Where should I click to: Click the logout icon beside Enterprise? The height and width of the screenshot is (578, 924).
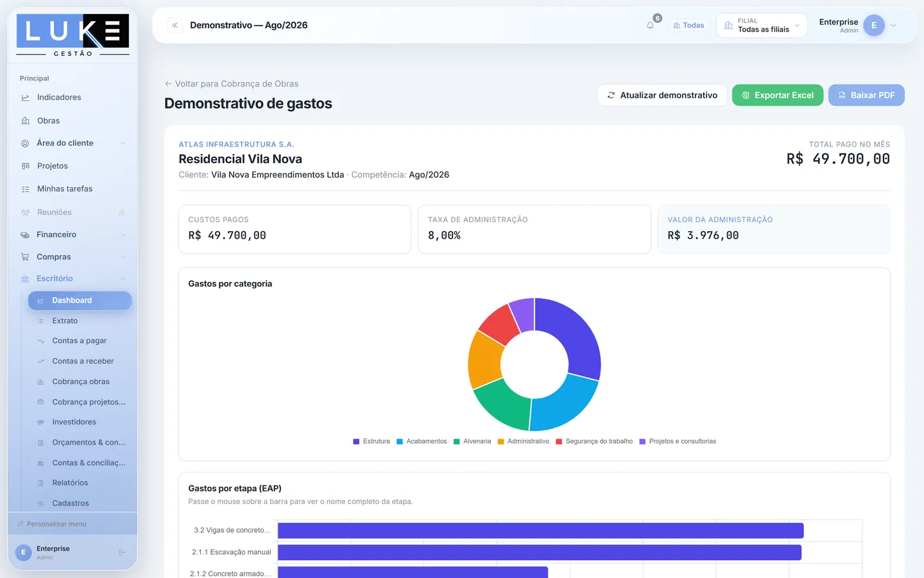click(x=122, y=552)
